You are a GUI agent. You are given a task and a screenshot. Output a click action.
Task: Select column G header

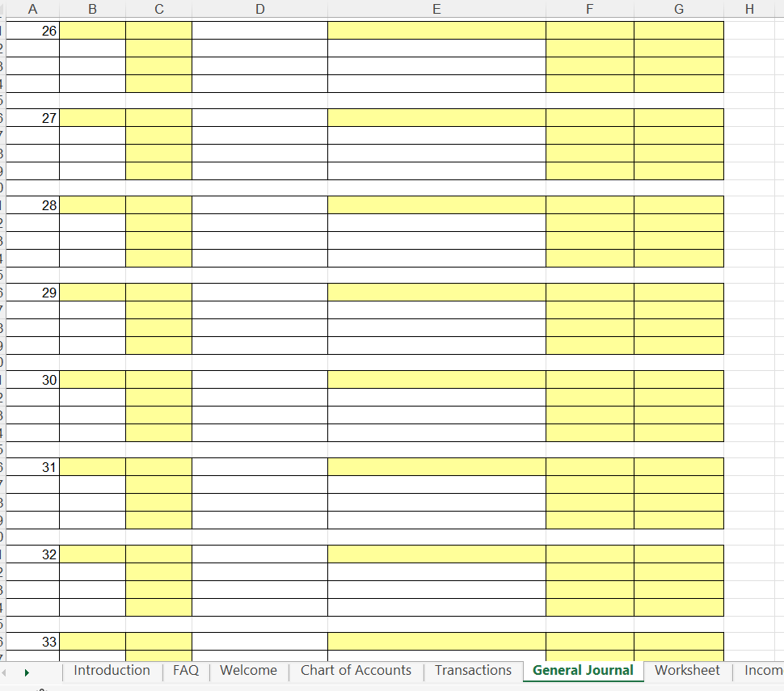[x=679, y=9]
